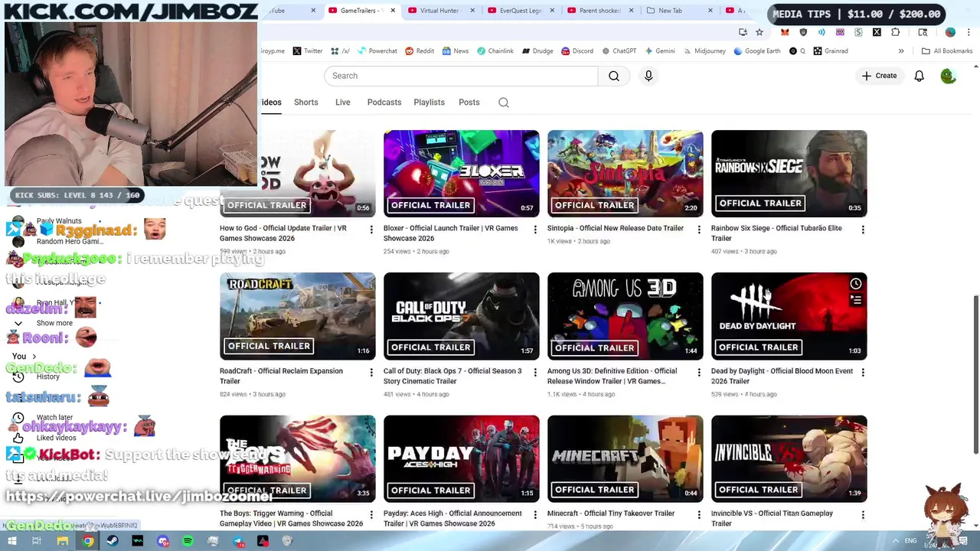Open Spotify from the taskbar
The height and width of the screenshot is (551, 980).
tap(188, 541)
